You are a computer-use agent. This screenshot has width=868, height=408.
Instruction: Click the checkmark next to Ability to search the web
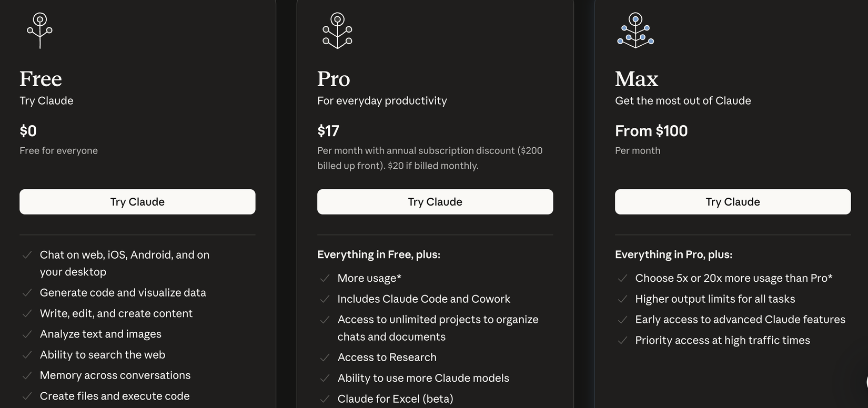[27, 355]
